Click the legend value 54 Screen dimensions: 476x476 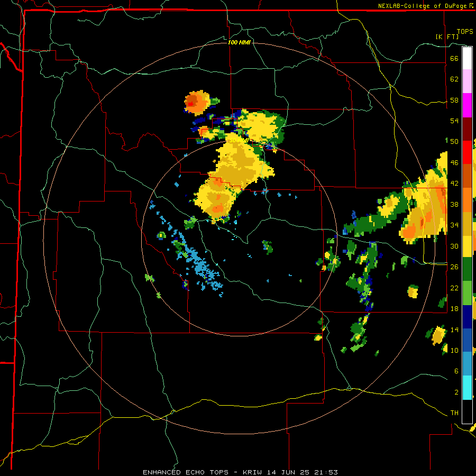(454, 121)
